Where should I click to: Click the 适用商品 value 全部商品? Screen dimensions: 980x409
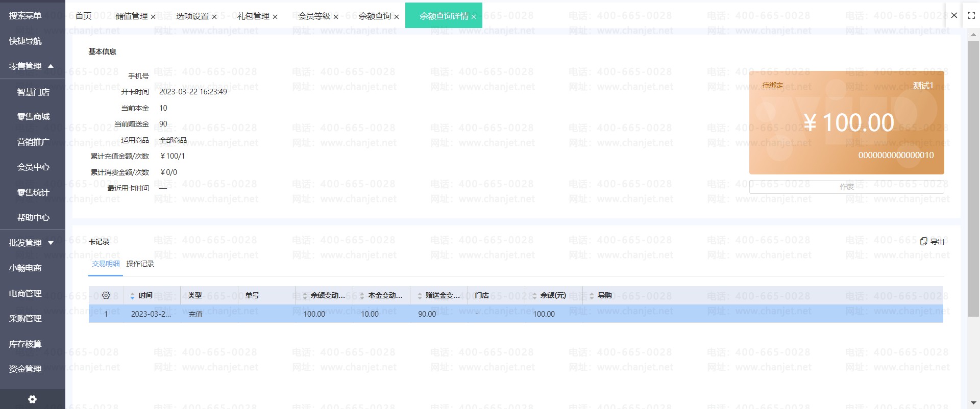(x=173, y=140)
